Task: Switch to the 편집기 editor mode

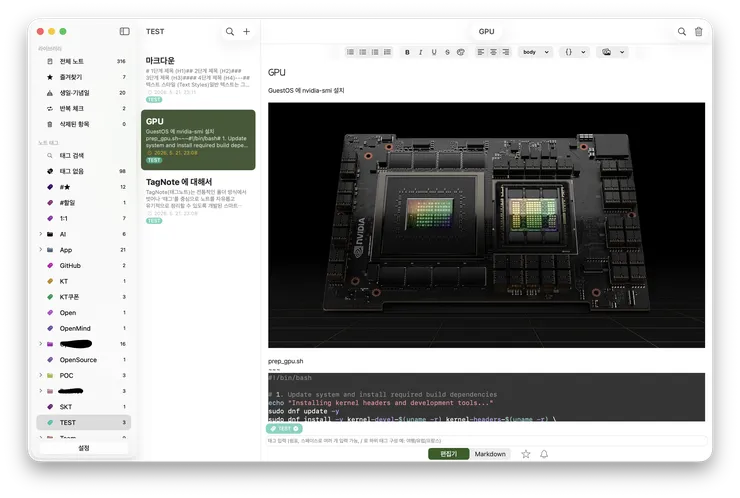Action: (448, 454)
